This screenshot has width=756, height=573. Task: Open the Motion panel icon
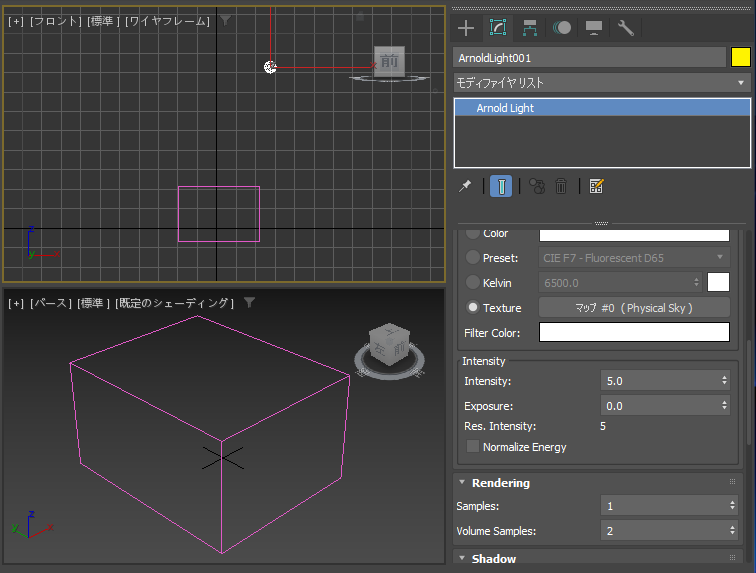(562, 28)
